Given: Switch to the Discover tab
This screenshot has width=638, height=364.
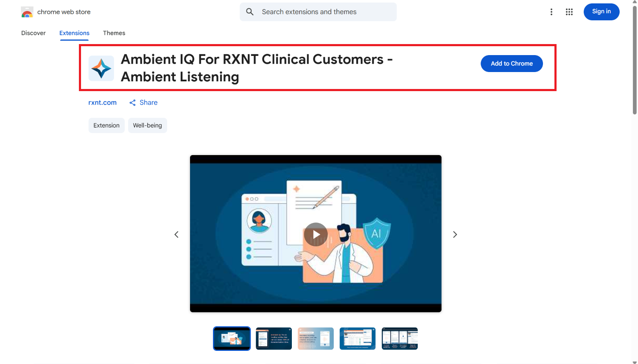Looking at the screenshot, I should click(34, 33).
